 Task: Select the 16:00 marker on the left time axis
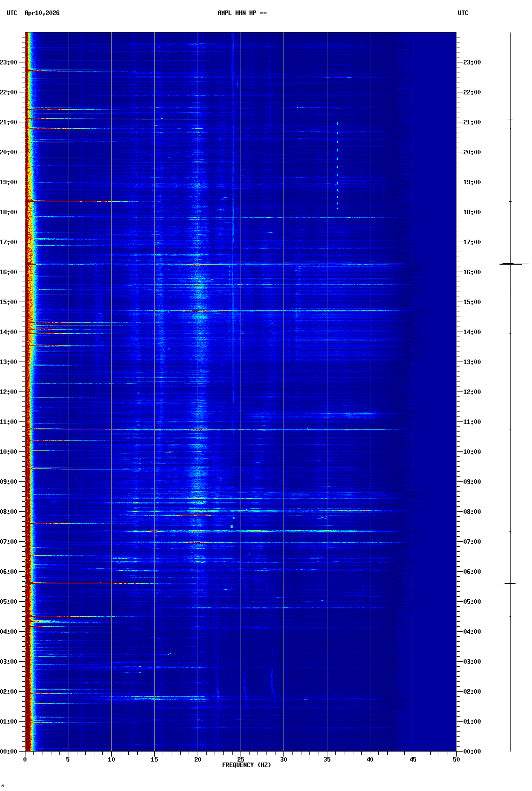[x=9, y=272]
